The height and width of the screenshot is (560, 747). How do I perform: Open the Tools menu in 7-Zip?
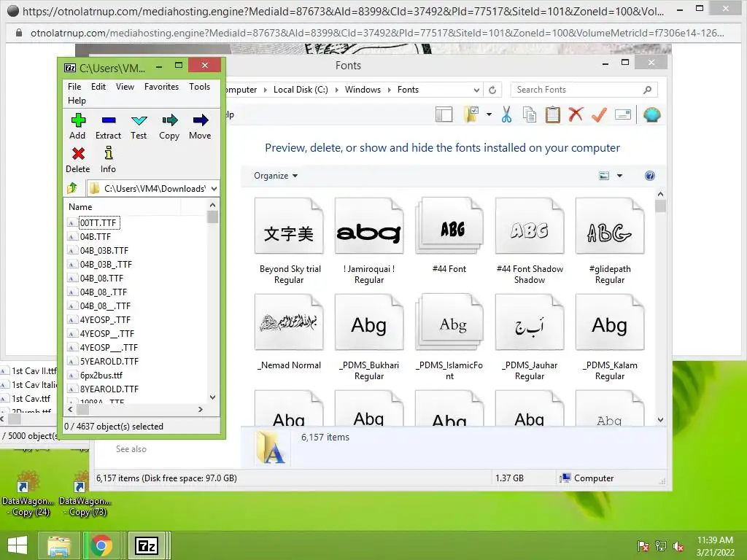click(200, 87)
